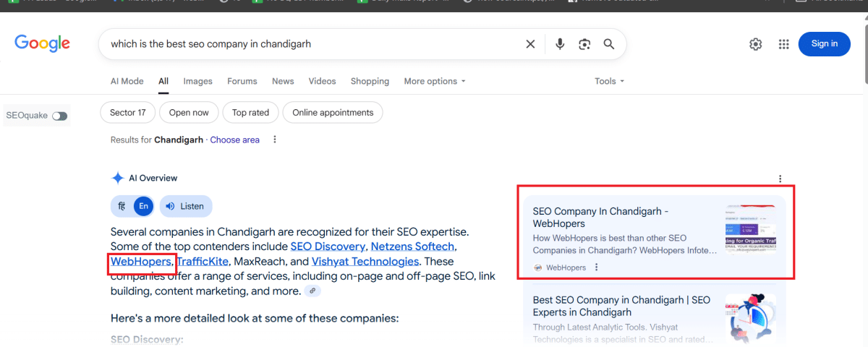
Task: Switch to AI Mode tab
Action: click(x=127, y=81)
